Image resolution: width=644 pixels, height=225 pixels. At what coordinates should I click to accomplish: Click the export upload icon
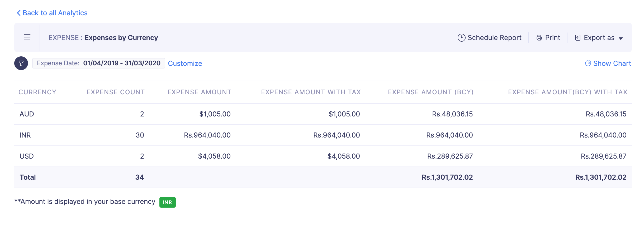click(577, 38)
